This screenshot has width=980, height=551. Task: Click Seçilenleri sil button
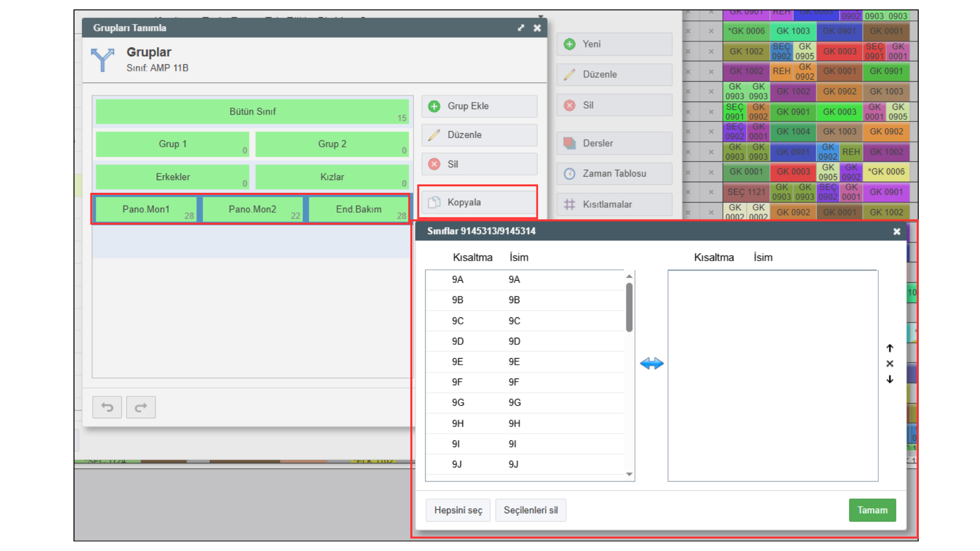[x=530, y=510]
